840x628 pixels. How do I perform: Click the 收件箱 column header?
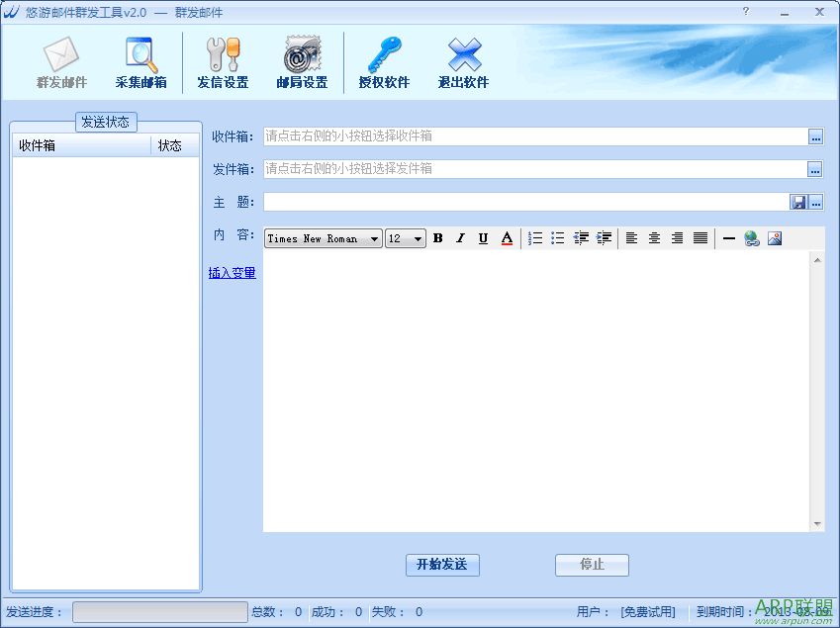[x=81, y=145]
